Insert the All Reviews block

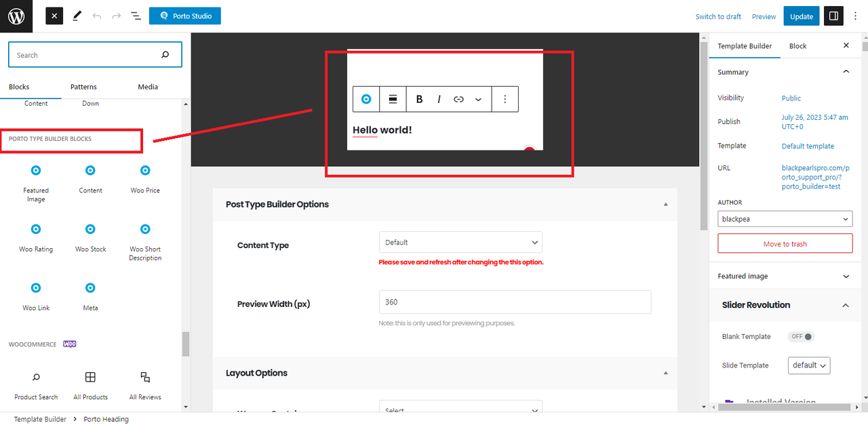145,385
